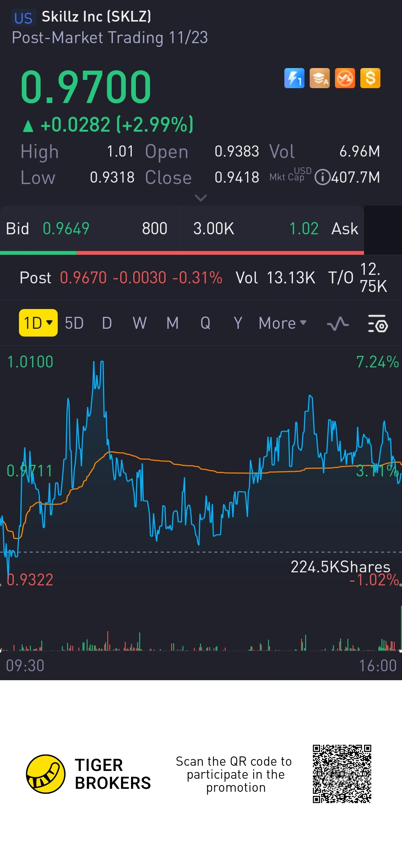
Task: Tap the bid-ask ratio bar
Action: point(182,253)
